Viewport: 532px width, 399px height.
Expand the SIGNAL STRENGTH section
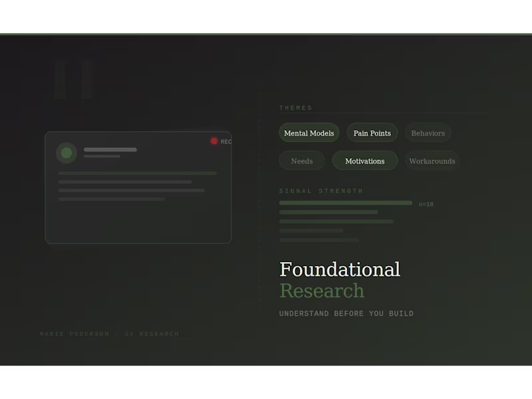[x=322, y=191]
